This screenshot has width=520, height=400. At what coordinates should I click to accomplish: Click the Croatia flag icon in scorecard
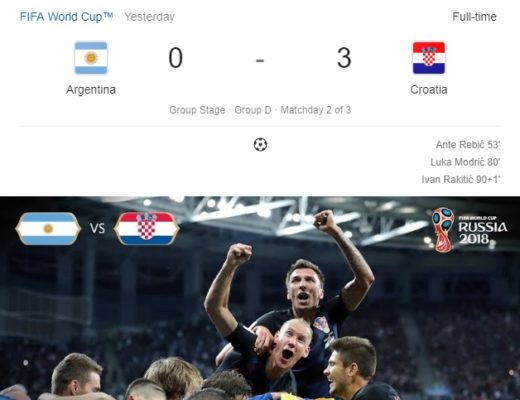point(429,58)
